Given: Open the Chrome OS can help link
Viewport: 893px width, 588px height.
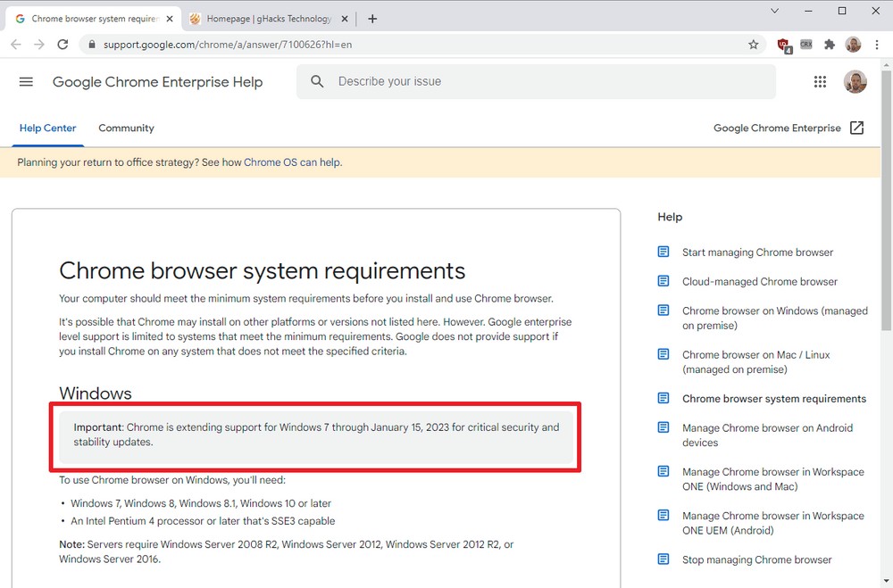Looking at the screenshot, I should pos(292,162).
